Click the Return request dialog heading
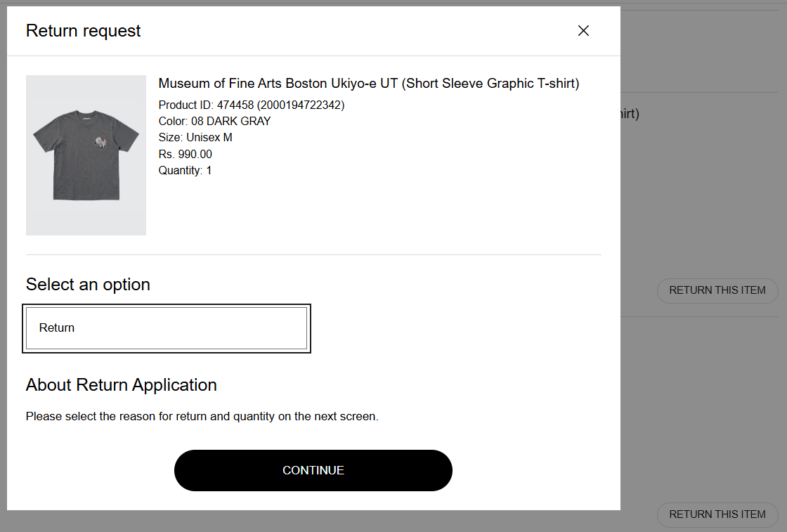 click(84, 31)
